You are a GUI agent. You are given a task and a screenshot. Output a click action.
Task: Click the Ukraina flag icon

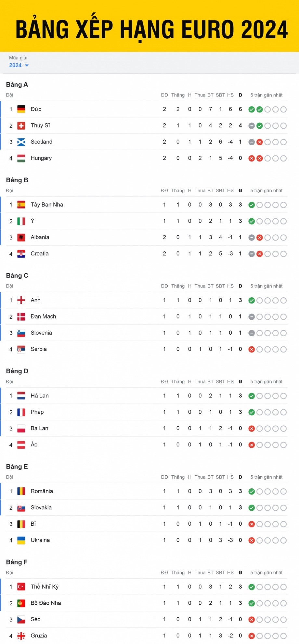21,540
